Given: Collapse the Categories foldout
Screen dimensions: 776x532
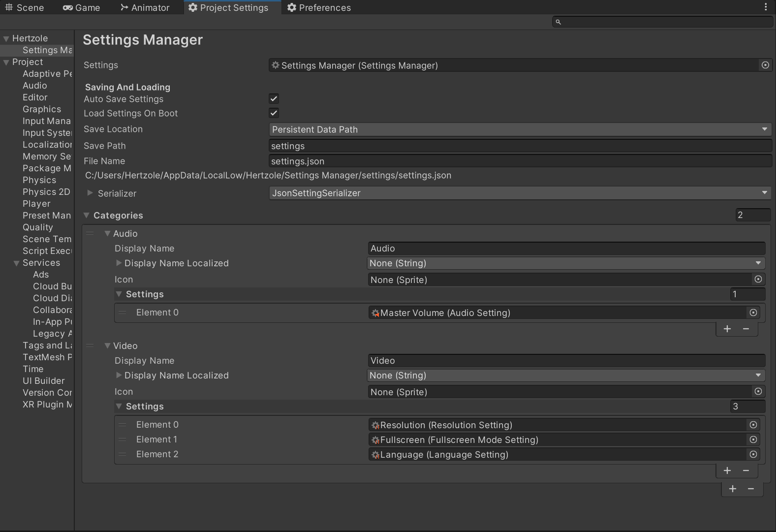Looking at the screenshot, I should click(x=87, y=215).
